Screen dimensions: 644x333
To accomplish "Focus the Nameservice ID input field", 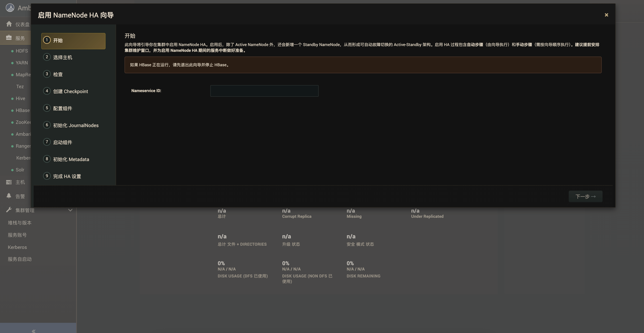I will click(264, 91).
